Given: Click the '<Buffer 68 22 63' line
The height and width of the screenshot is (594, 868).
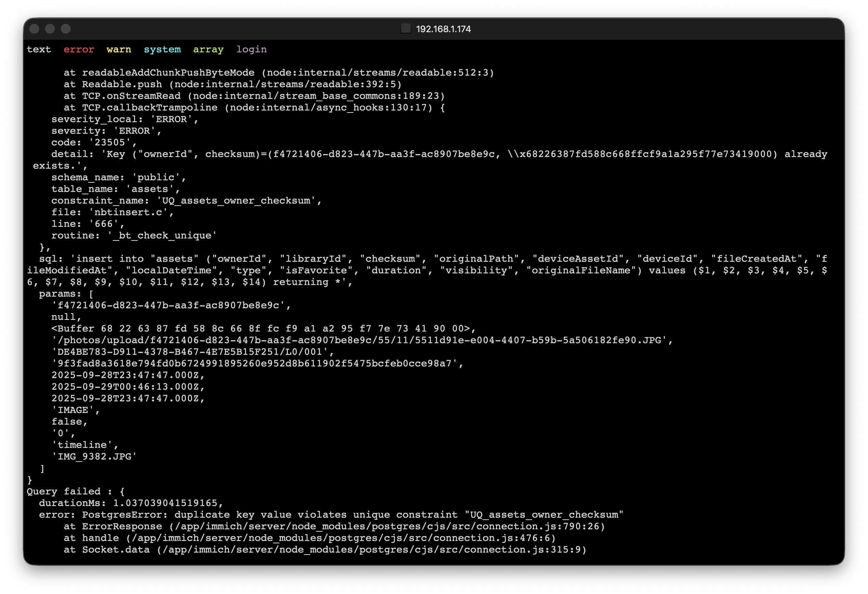Looking at the screenshot, I should 263,328.
